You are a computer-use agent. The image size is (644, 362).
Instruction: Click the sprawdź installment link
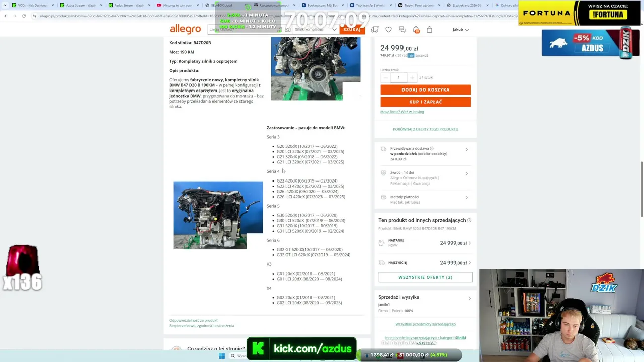422,55
